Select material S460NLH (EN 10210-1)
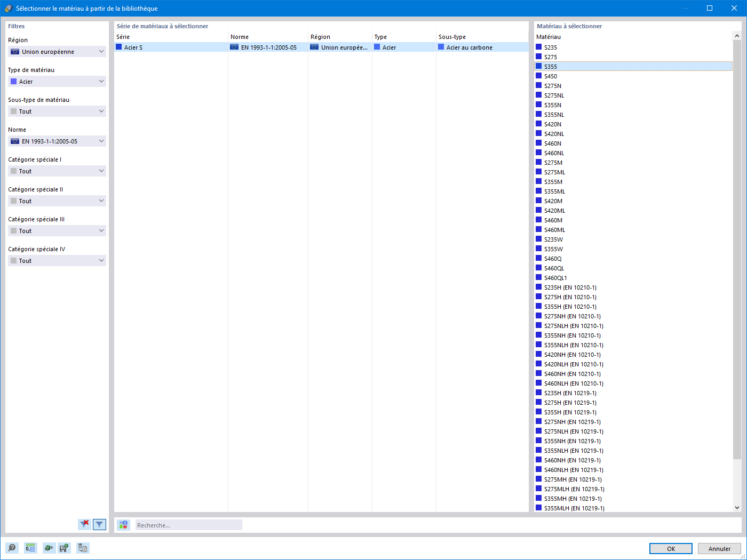 tap(633, 383)
